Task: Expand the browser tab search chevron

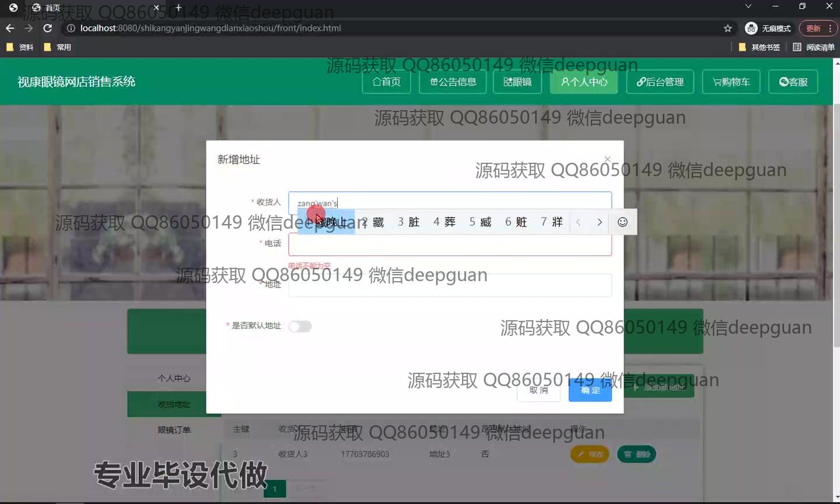Action: pyautogui.click(x=748, y=6)
